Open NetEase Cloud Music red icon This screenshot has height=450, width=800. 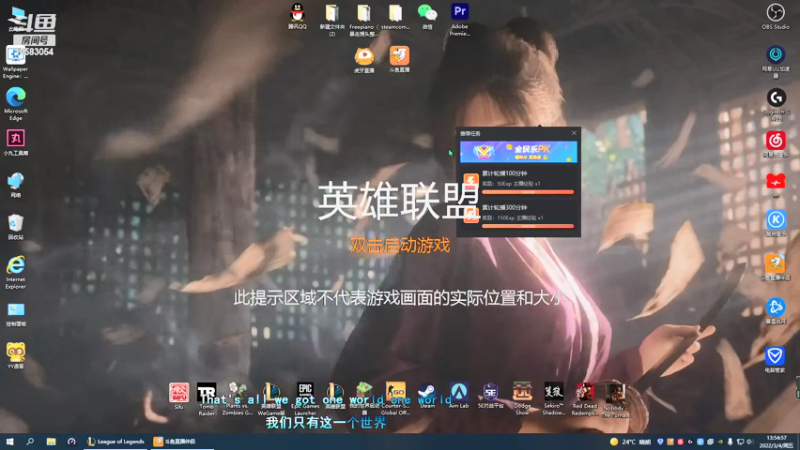776,144
